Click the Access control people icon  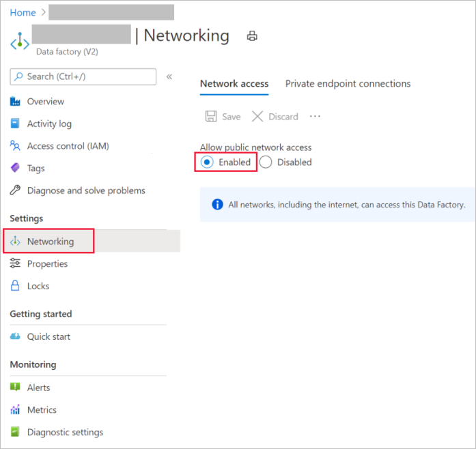point(15,145)
